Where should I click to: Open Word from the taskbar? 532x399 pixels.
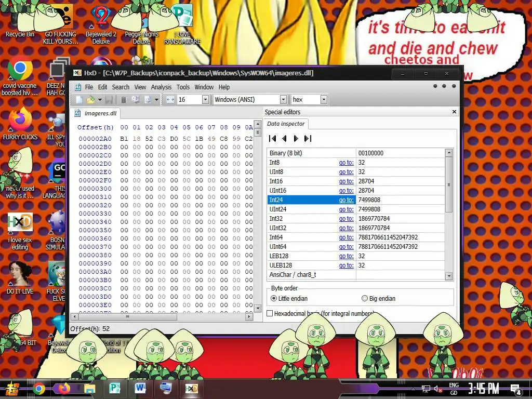pos(140,389)
